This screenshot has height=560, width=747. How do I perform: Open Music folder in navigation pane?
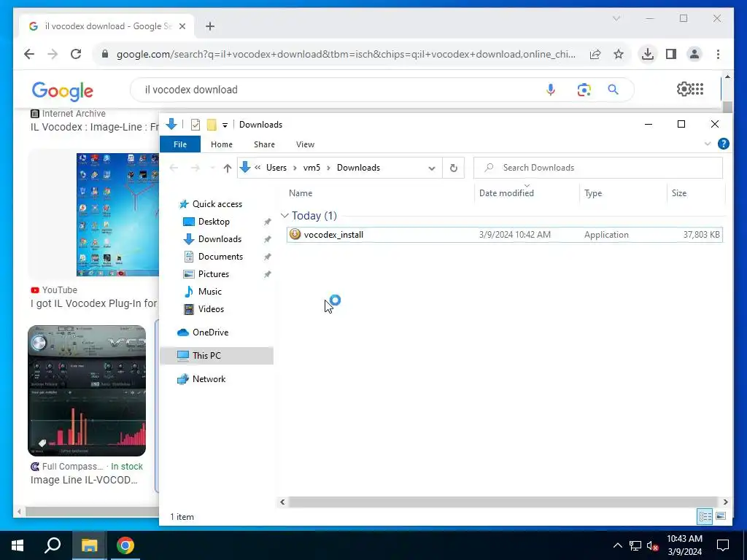pos(209,292)
